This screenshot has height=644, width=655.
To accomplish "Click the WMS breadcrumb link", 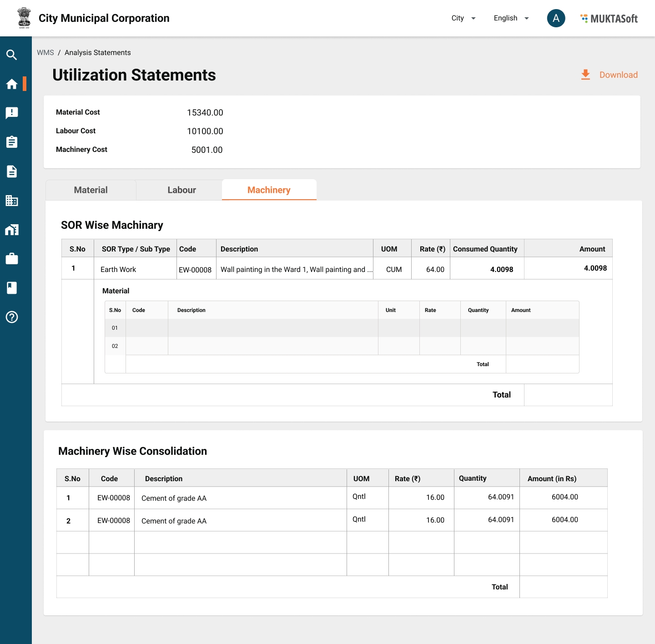I will 45,53.
